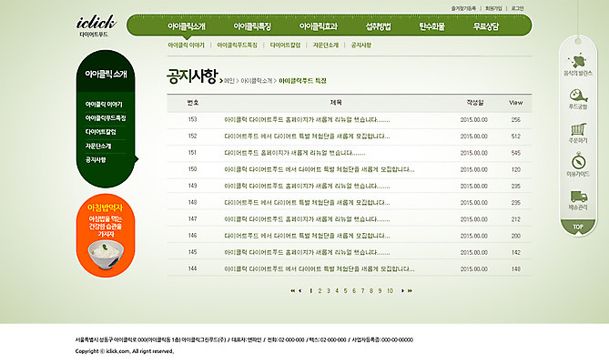Click the 번호 column header
The width and height of the screenshot is (609, 364).
click(193, 103)
